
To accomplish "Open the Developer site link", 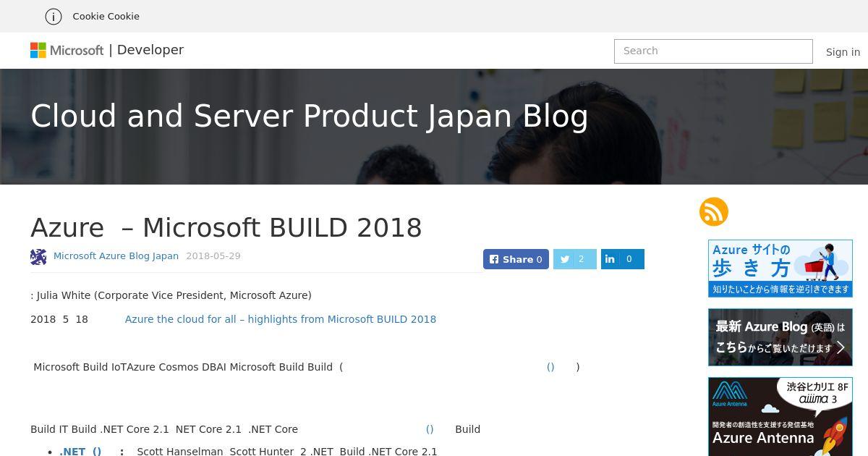I will tap(150, 50).
